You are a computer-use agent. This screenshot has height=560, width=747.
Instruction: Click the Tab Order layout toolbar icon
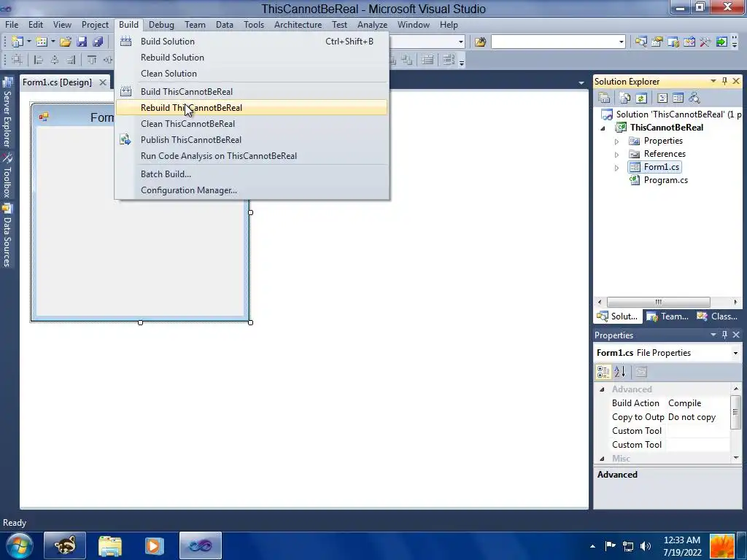449,60
